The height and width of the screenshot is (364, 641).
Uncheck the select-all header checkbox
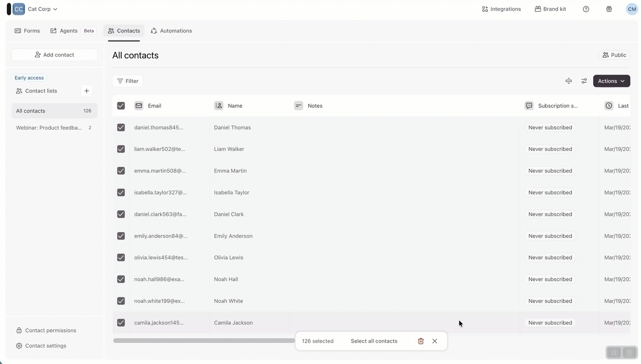[121, 106]
